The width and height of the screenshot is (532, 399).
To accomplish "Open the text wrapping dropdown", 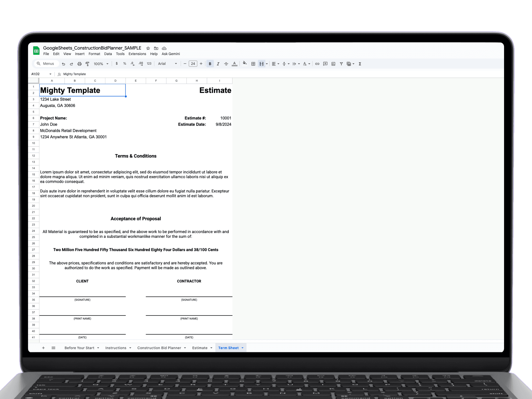I will coord(296,64).
